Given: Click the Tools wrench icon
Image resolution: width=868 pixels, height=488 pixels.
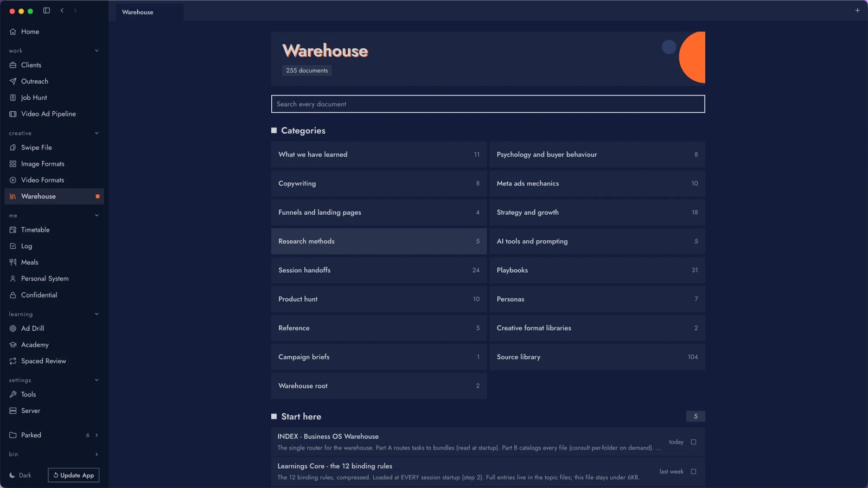Looking at the screenshot, I should click(x=13, y=395).
